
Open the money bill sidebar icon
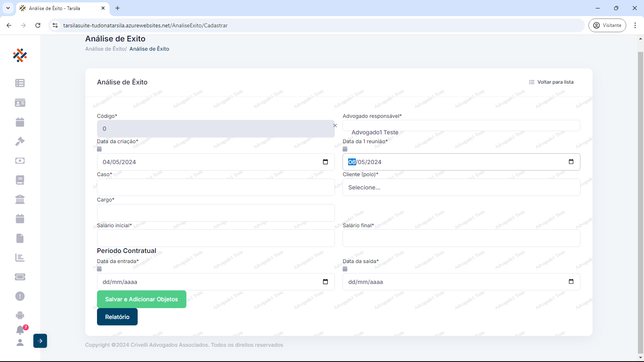coord(20,160)
